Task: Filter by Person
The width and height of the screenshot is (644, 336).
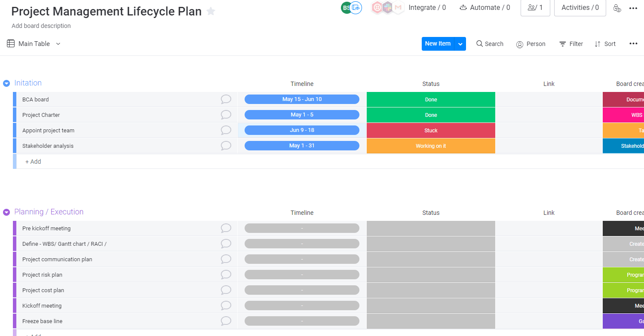Action: 531,44
